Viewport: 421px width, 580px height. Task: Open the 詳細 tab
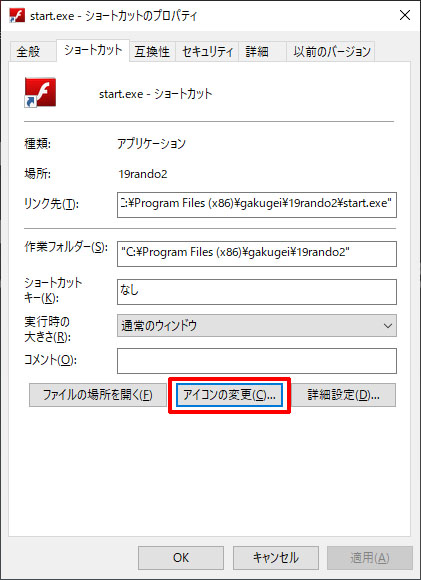pos(257,51)
